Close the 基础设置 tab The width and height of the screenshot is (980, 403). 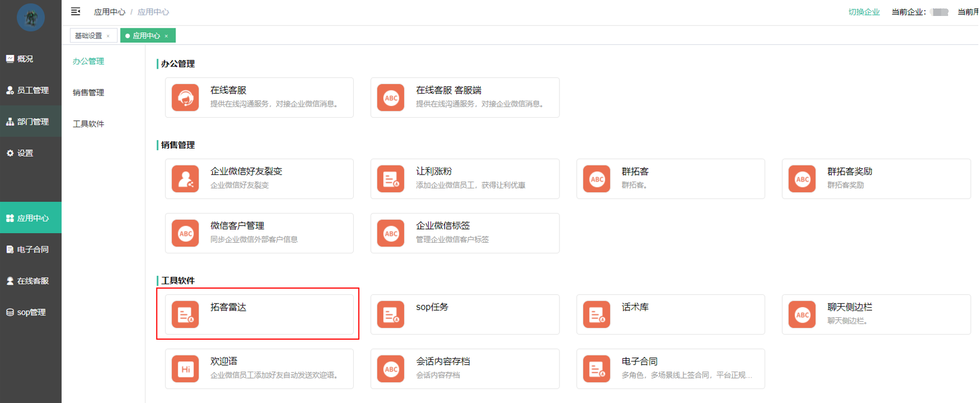[108, 36]
